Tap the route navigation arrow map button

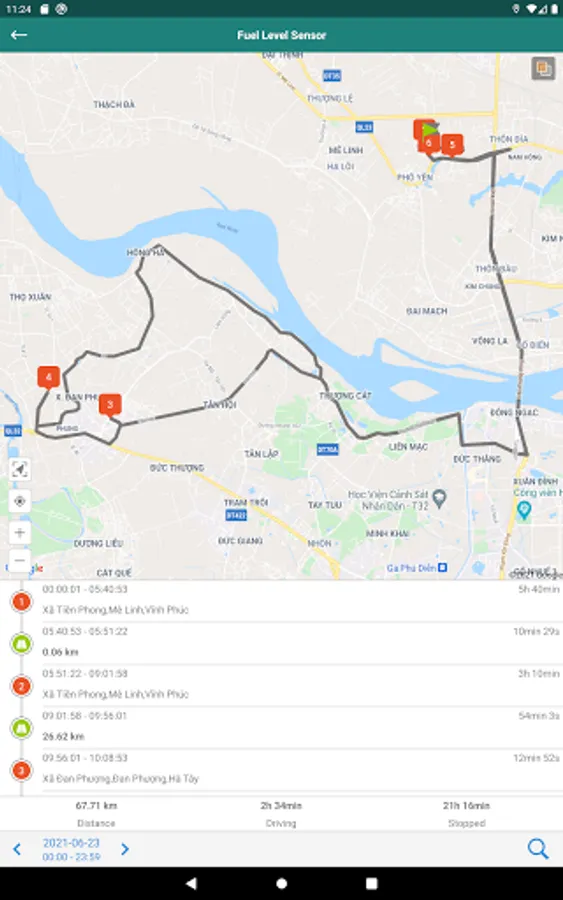coord(20,470)
